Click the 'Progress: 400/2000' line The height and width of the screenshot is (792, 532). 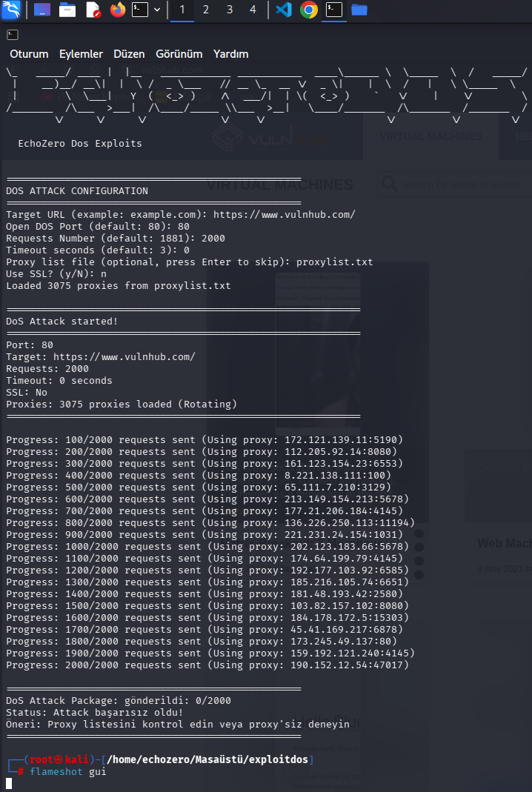click(x=199, y=476)
